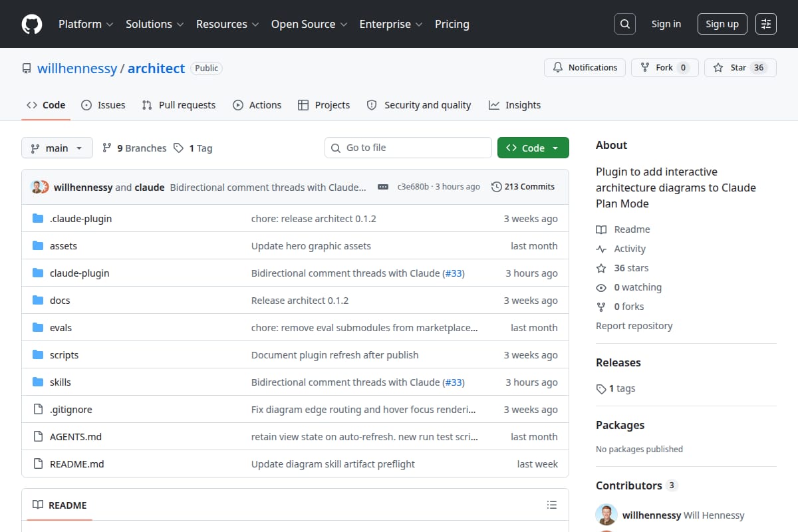This screenshot has height=532, width=798.
Task: Open the 213 Commits history icon
Action: coord(497,187)
